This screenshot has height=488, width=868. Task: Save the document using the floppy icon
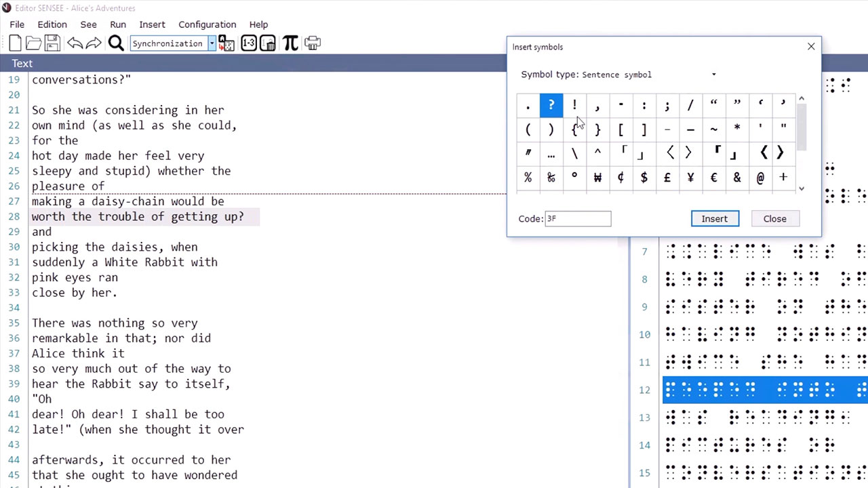(52, 43)
